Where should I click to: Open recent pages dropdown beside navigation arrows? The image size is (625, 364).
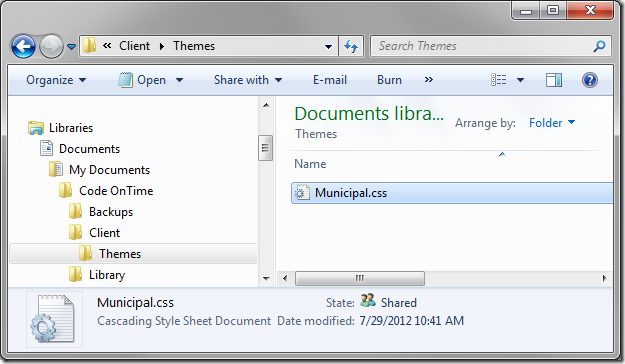click(71, 47)
